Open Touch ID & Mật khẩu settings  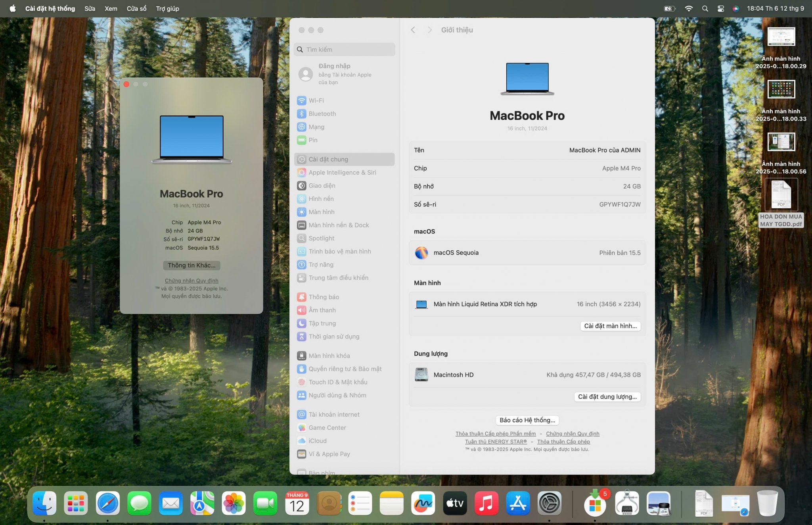click(338, 382)
